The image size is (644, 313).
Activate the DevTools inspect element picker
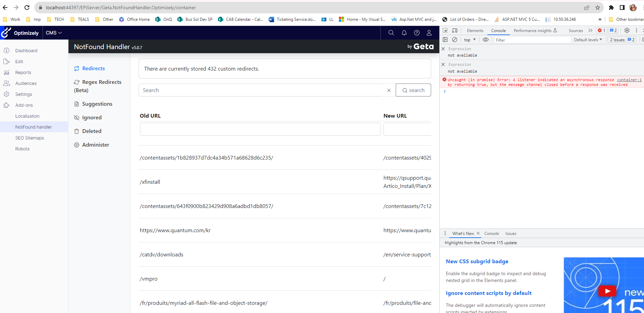tap(445, 30)
